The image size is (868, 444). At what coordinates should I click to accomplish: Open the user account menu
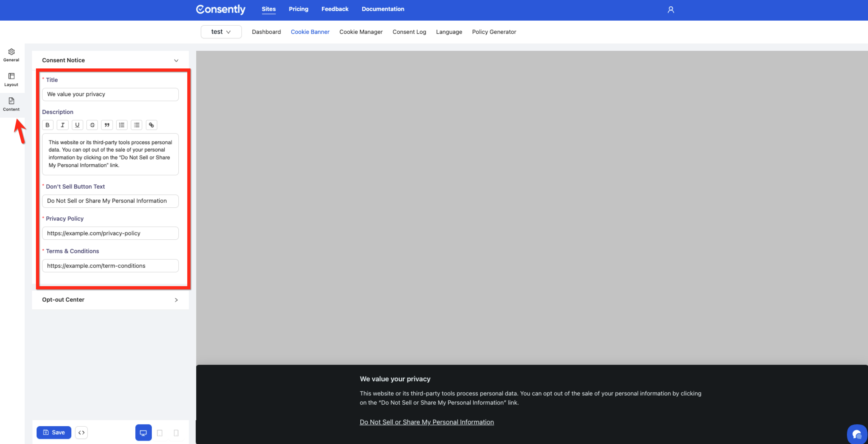point(670,10)
